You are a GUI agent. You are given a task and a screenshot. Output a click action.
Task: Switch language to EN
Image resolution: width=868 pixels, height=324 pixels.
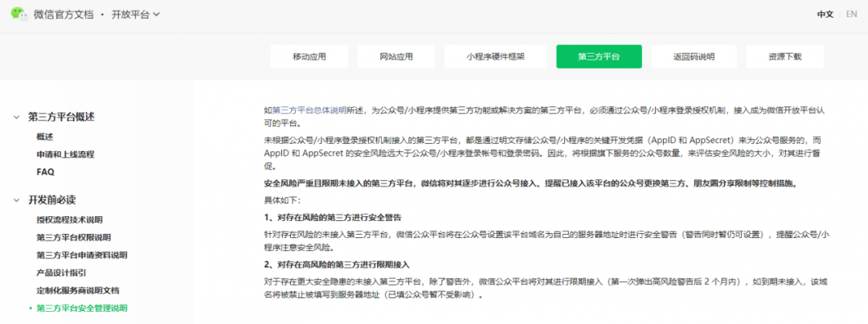click(x=851, y=14)
